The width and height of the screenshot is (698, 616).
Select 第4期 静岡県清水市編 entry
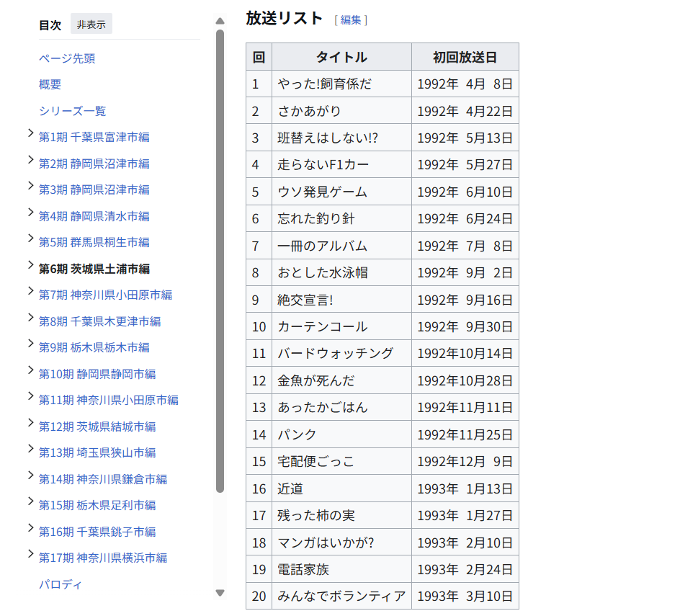pyautogui.click(x=94, y=216)
